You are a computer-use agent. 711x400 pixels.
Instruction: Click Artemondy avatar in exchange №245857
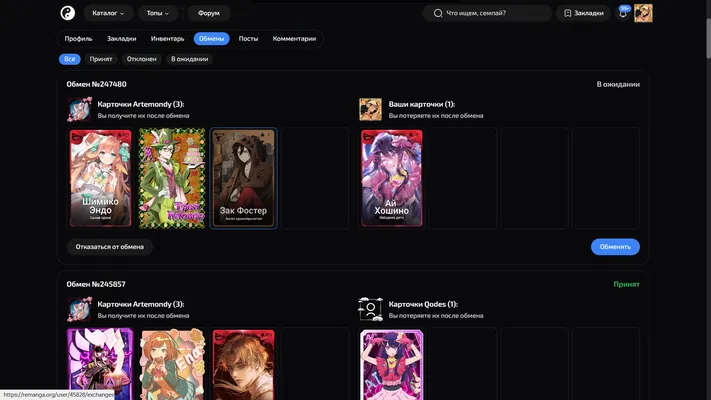79,310
